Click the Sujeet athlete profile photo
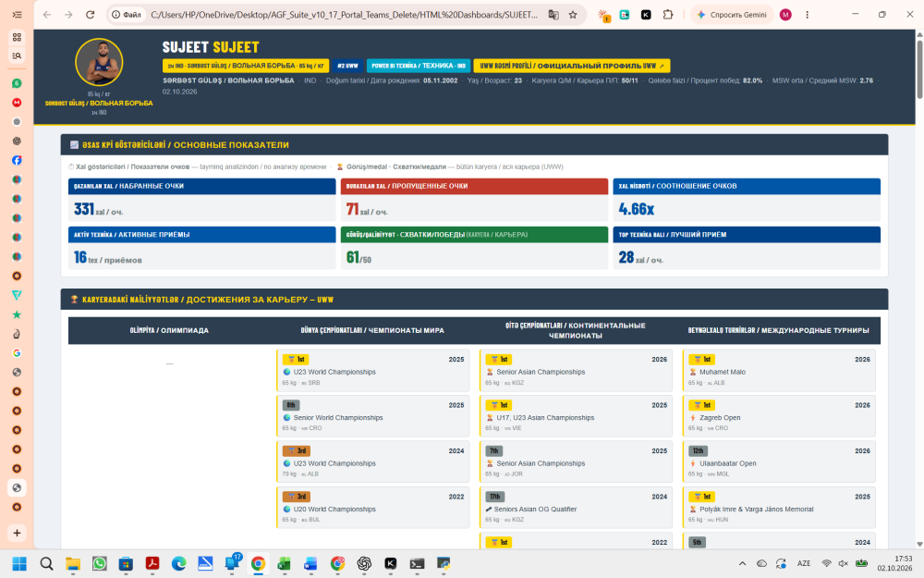 click(99, 62)
